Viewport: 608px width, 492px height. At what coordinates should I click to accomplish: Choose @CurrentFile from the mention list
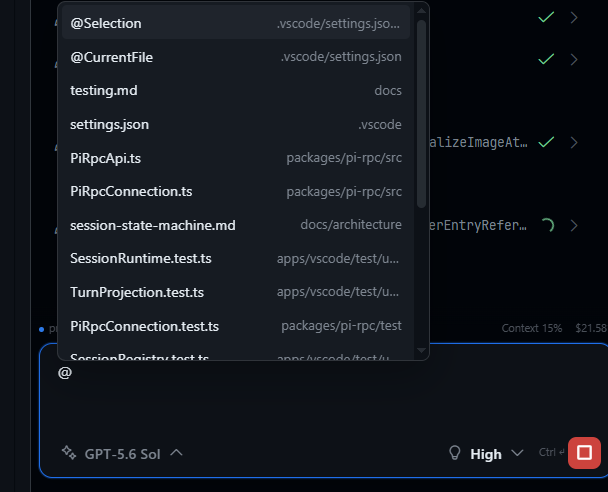coord(236,57)
